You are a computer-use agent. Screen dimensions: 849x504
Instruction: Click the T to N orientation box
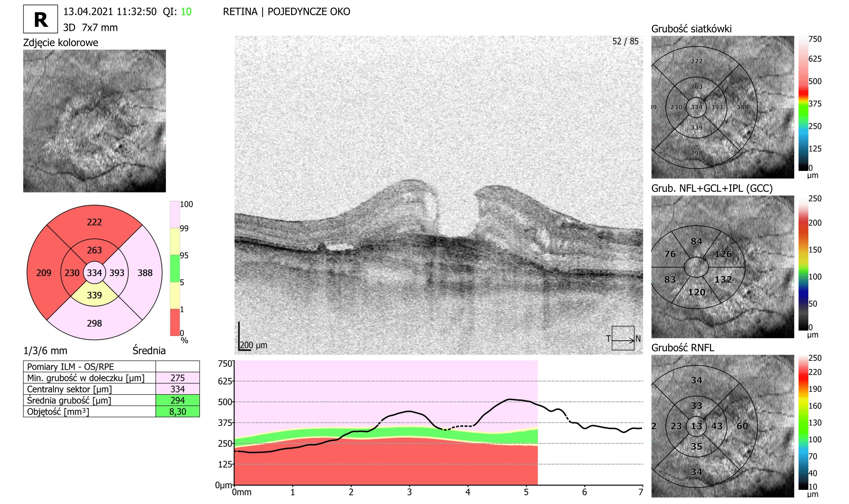pos(623,338)
